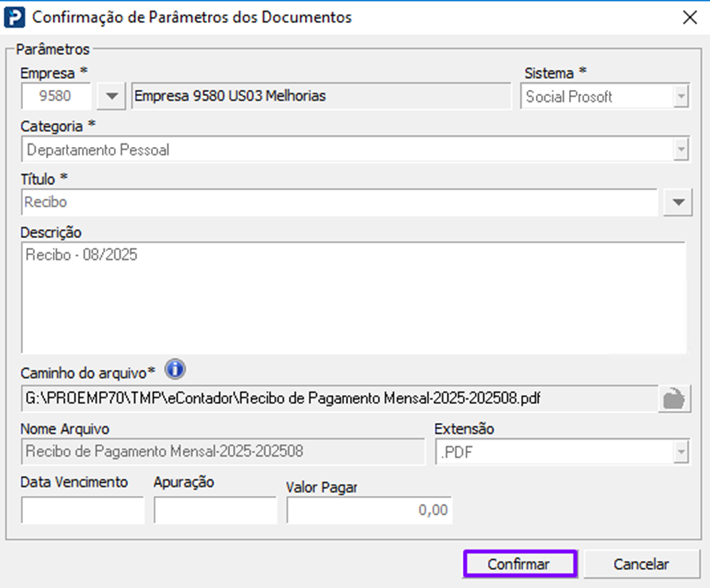Click the Título field containing Recibo
710x588 pixels.
coord(339,202)
